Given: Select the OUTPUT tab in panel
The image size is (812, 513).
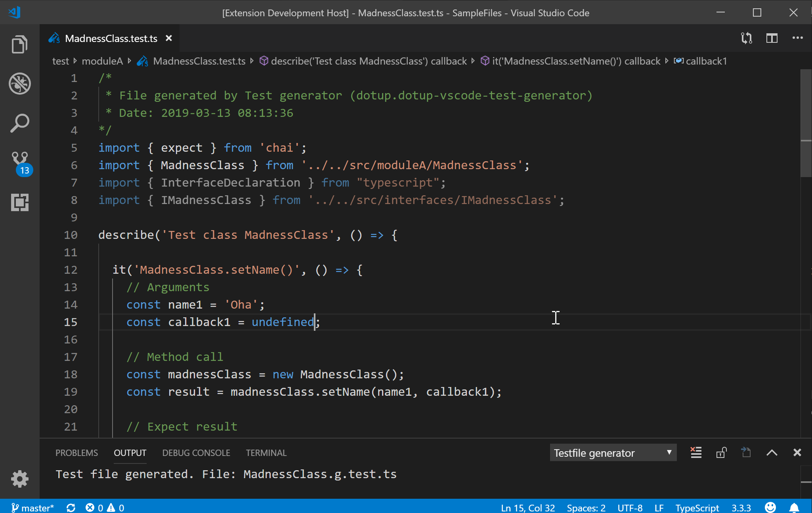Looking at the screenshot, I should (x=130, y=453).
